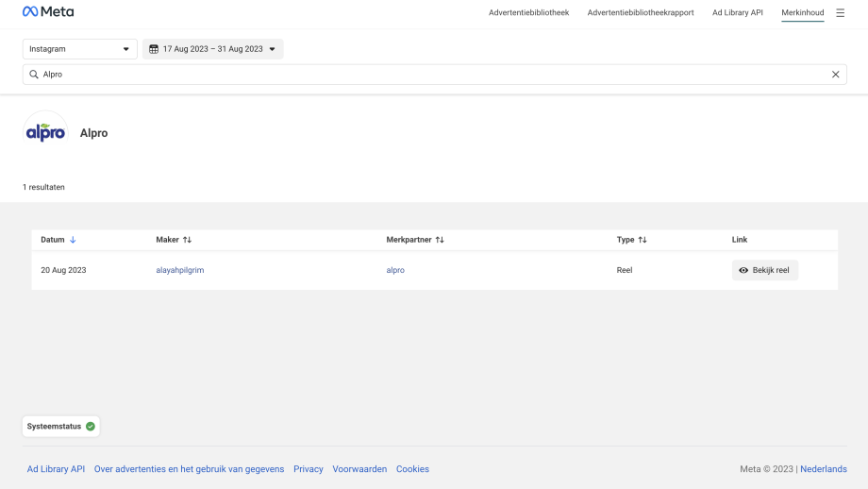Click the 20 Aug 2023 date cell
This screenshot has height=489, width=868.
(x=63, y=270)
